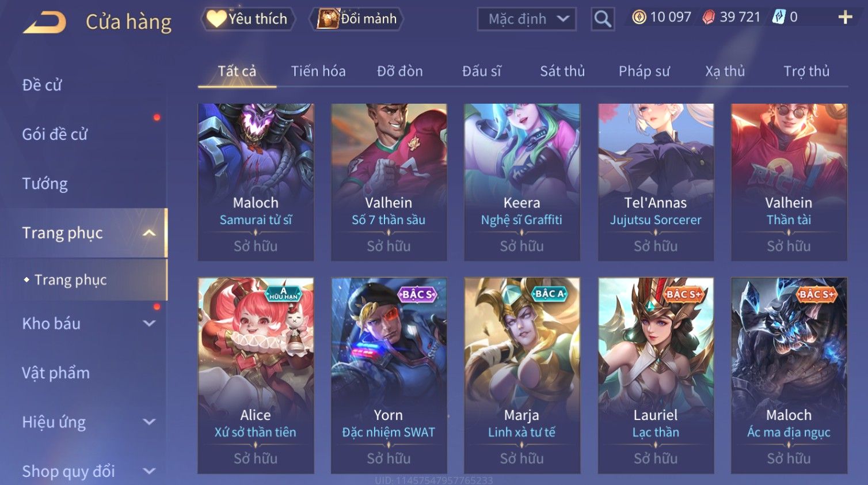868x485 pixels.
Task: Switch to the Sát thủ tab
Action: click(562, 71)
